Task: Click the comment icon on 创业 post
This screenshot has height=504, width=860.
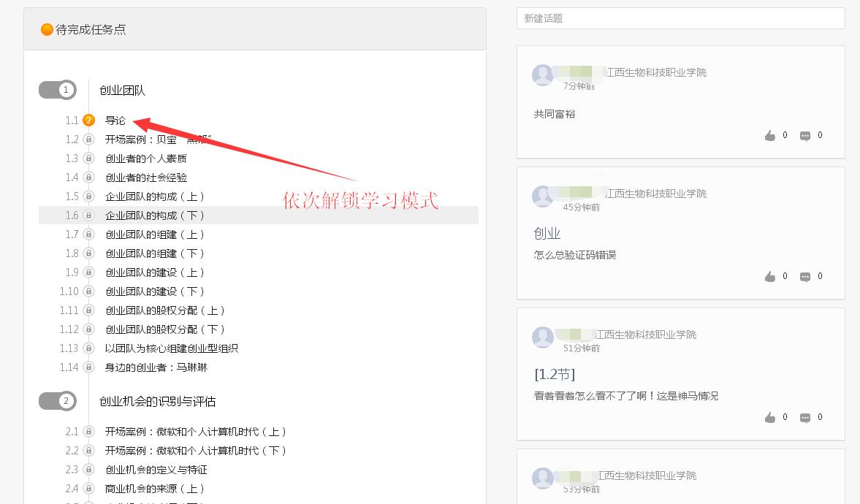Action: [804, 276]
